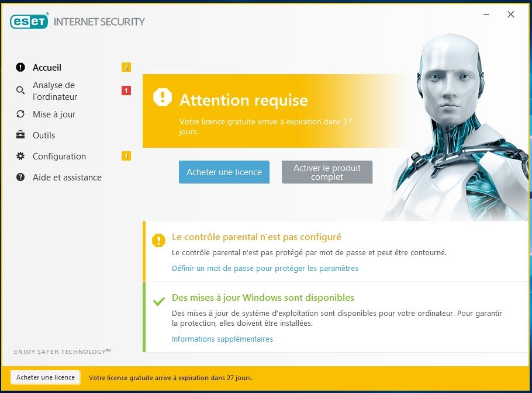Click the blue Acheter une licence button

click(x=224, y=172)
